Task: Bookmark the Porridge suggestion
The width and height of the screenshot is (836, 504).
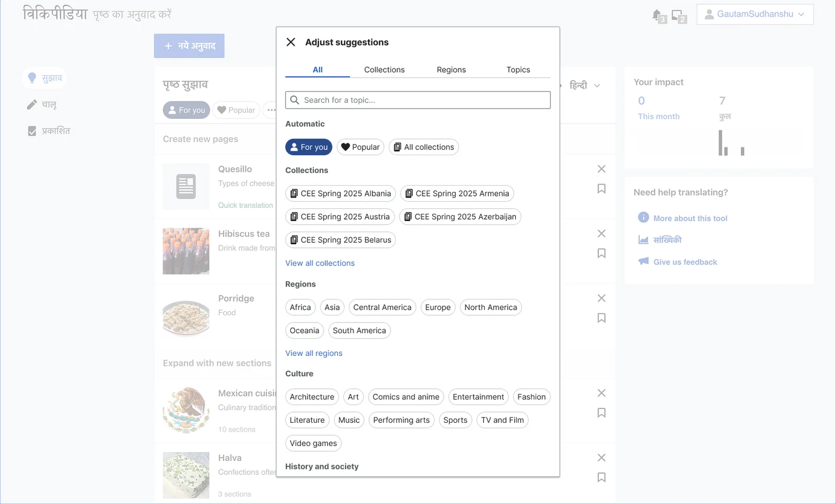Action: pos(601,318)
